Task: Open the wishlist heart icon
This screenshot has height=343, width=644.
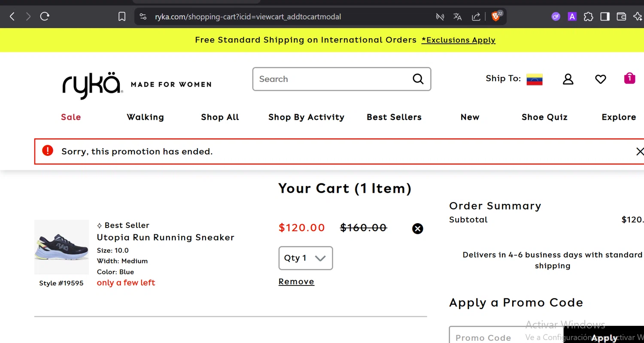Action: (600, 79)
